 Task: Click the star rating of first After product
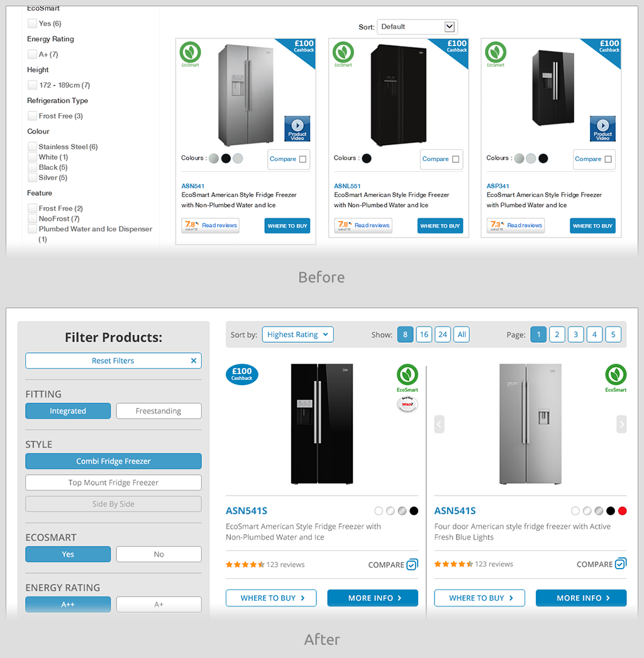(x=245, y=564)
